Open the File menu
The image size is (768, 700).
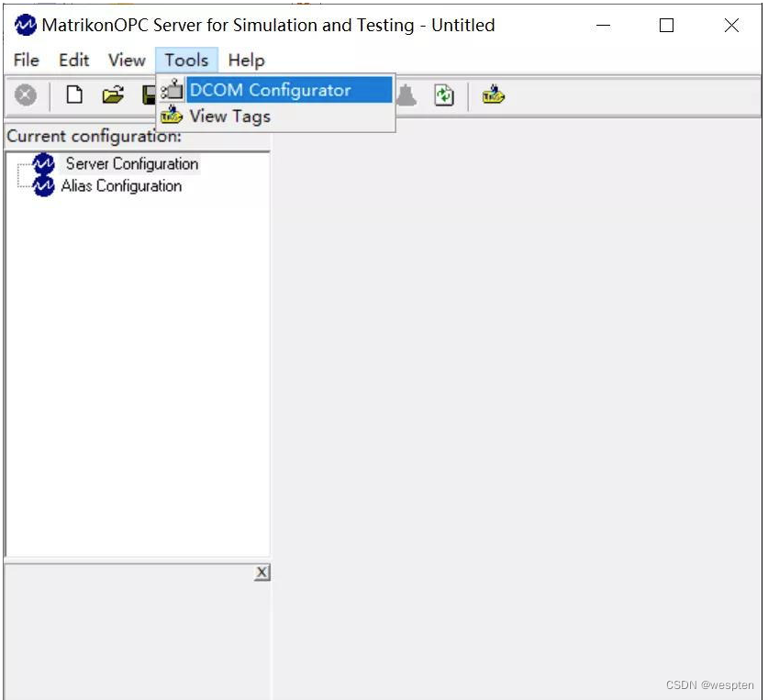[x=26, y=61]
